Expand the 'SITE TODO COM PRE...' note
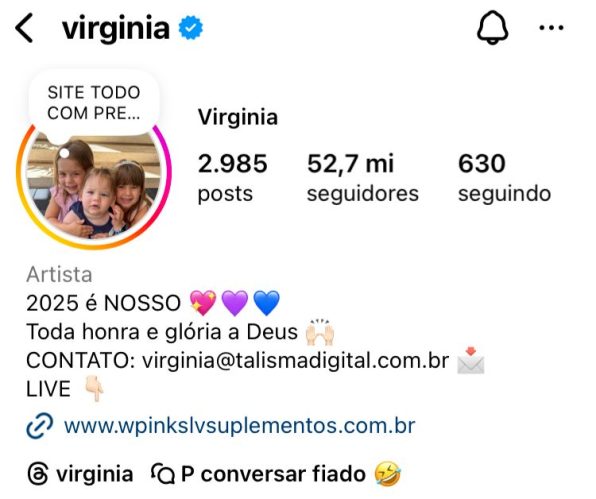This screenshot has width=596, height=499. tap(94, 103)
